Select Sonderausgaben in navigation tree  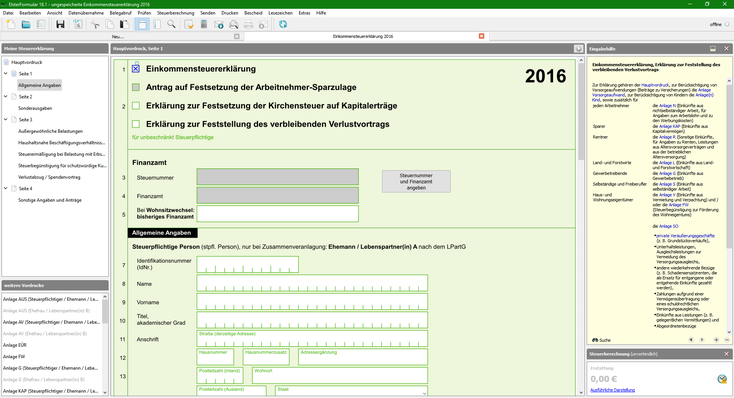click(35, 108)
